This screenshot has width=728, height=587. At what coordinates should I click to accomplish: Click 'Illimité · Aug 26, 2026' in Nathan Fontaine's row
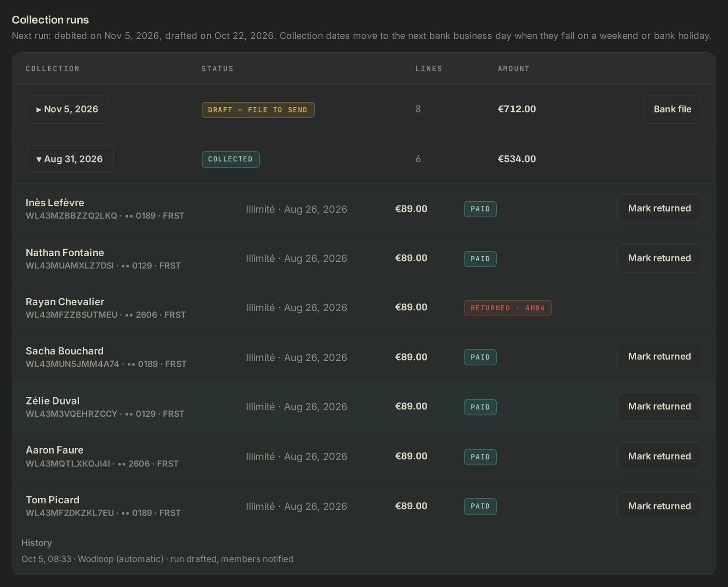tap(297, 258)
